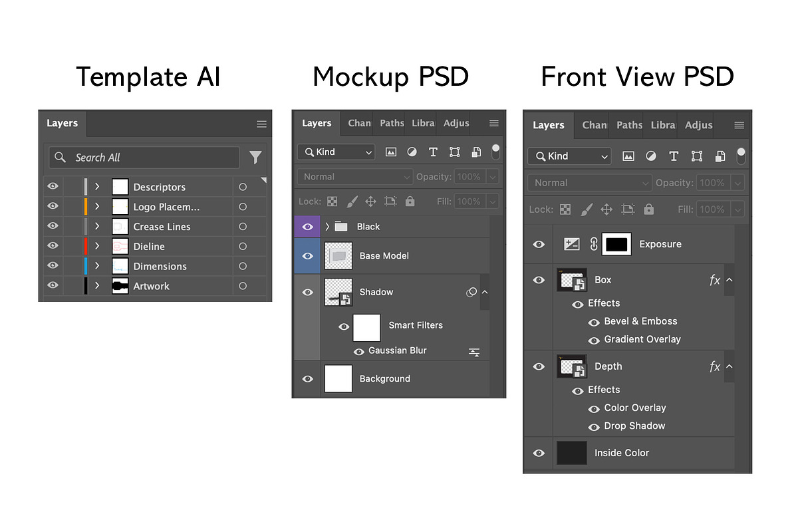Viewport: 798px width, 532px height.
Task: Select the Color Overlay effect label
Action: (x=635, y=408)
